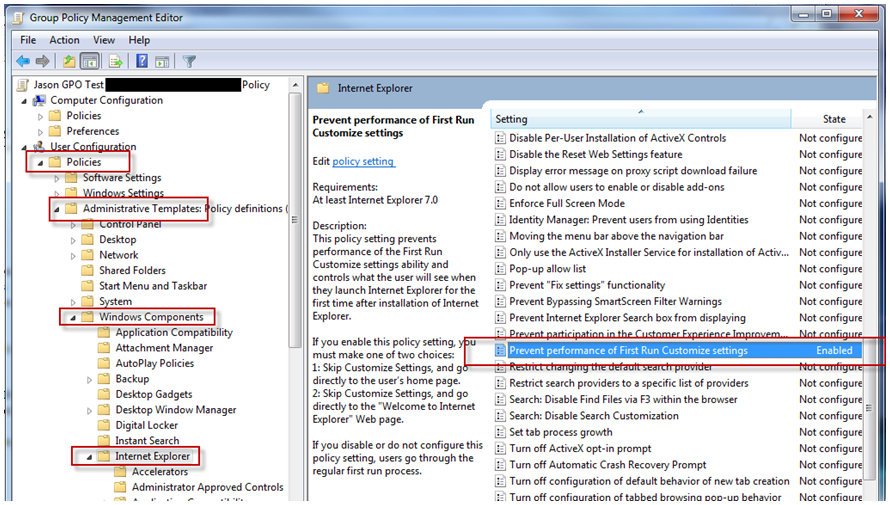
Task: Select Prevent performance of First Run Customize settings
Action: click(678, 350)
